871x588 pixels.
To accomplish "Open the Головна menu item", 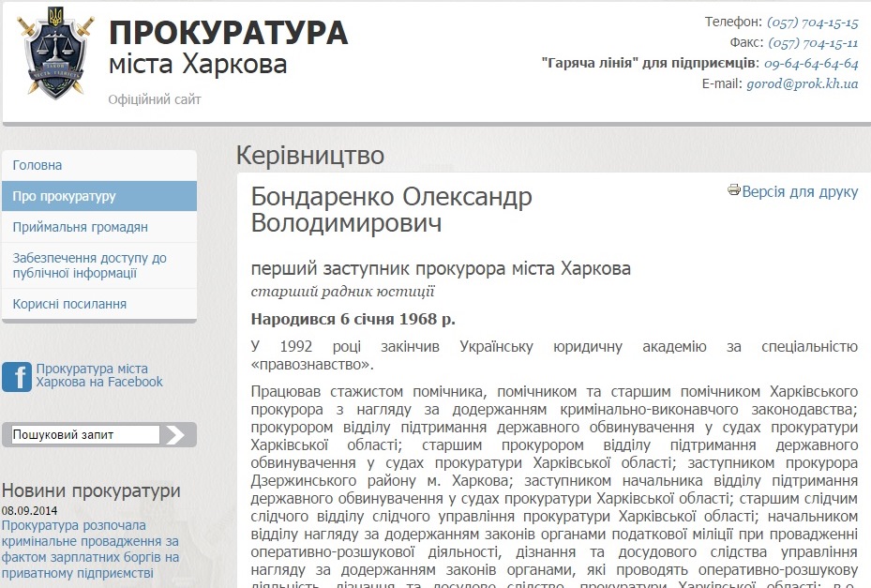I will click(x=38, y=165).
